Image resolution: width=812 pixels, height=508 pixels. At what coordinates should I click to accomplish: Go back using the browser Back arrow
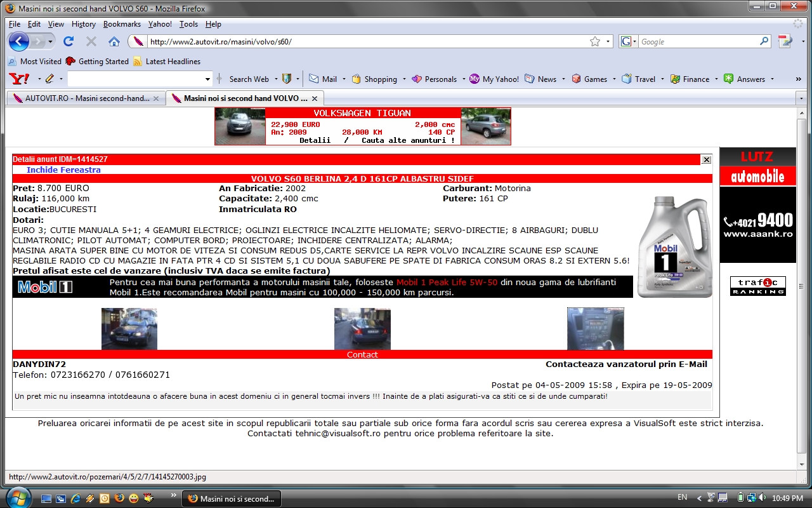click(19, 41)
